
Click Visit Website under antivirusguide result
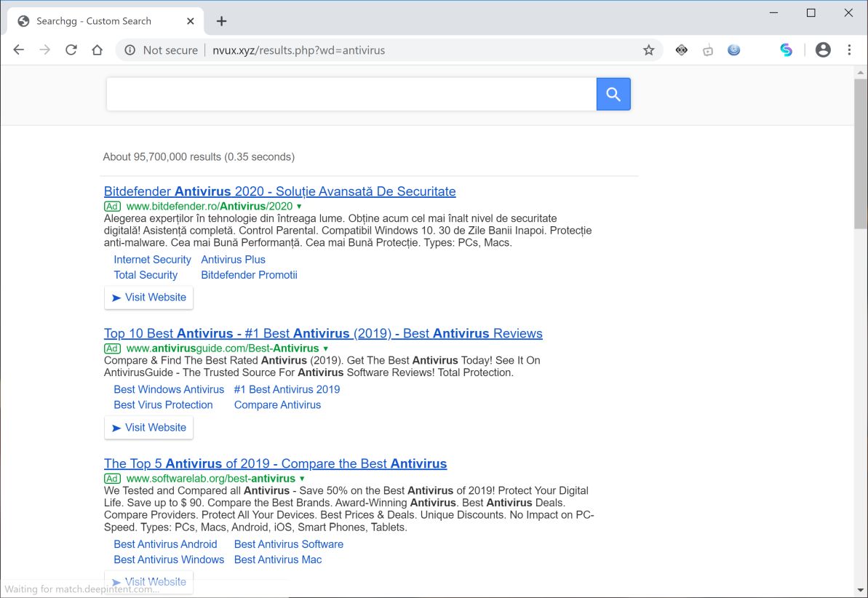click(x=148, y=428)
